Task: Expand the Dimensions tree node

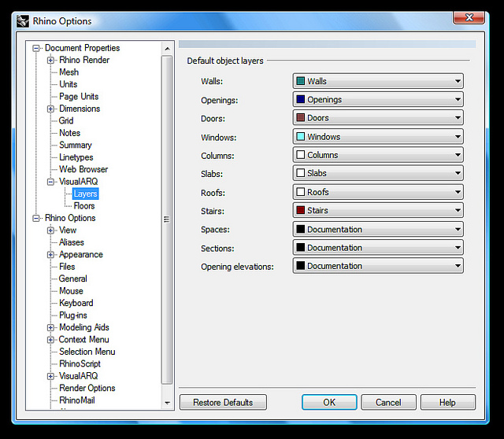Action: (x=50, y=109)
